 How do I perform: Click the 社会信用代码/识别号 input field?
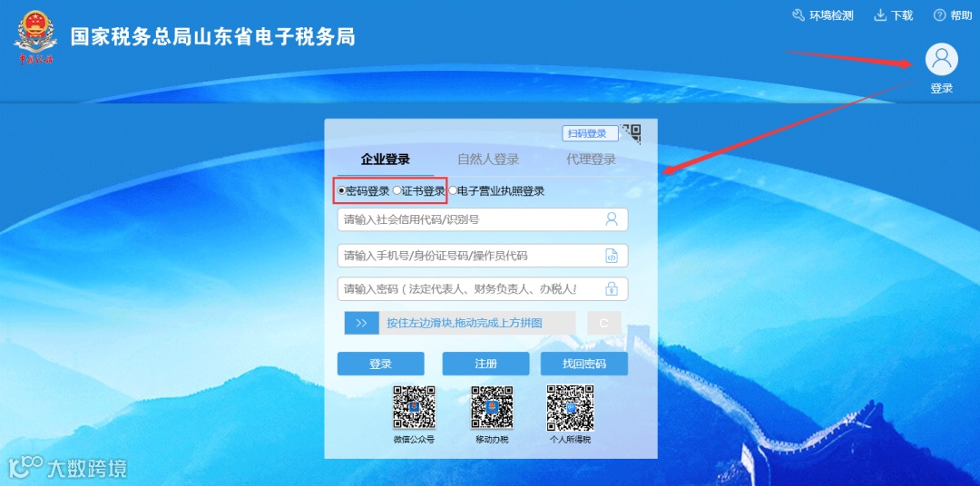point(483,219)
